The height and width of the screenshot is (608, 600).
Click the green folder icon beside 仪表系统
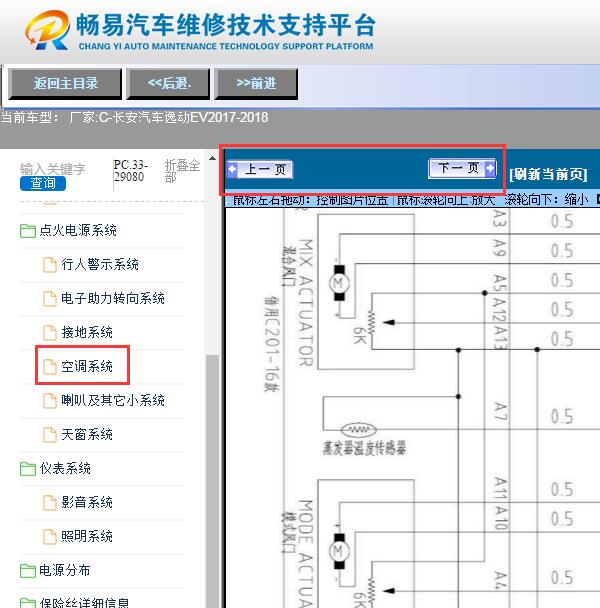[28, 468]
